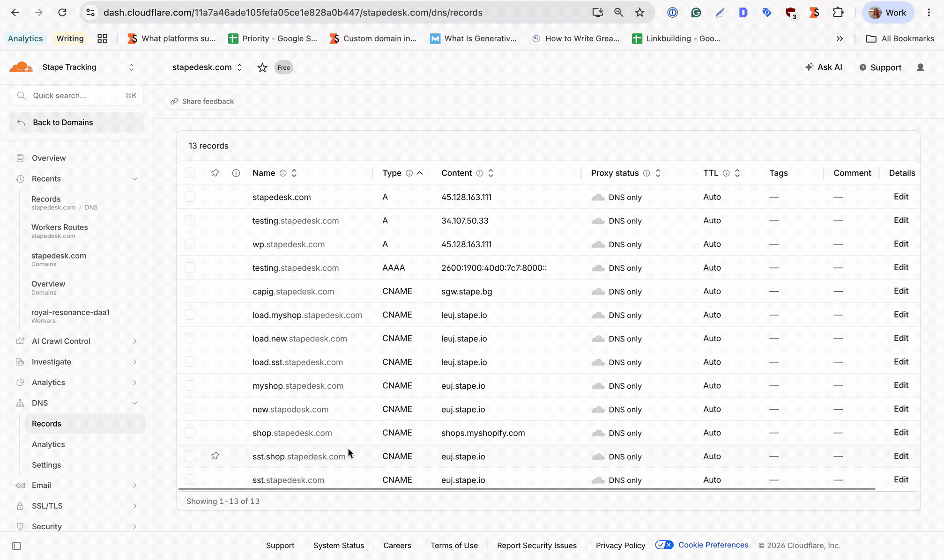Sort records by Name column
This screenshot has height=560, width=944.
tap(294, 173)
